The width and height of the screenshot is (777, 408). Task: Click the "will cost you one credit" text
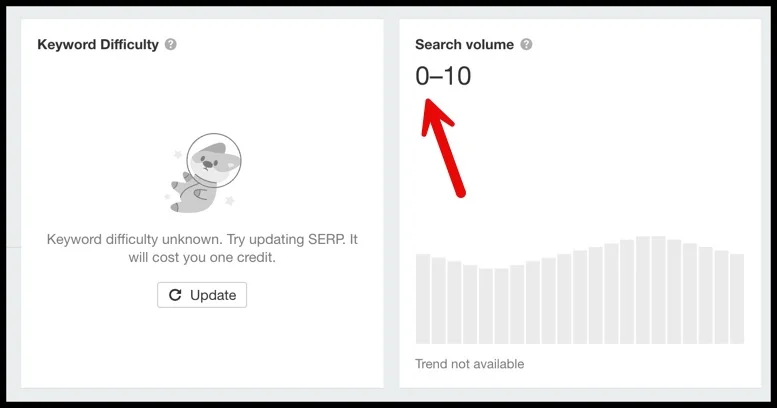(202, 258)
